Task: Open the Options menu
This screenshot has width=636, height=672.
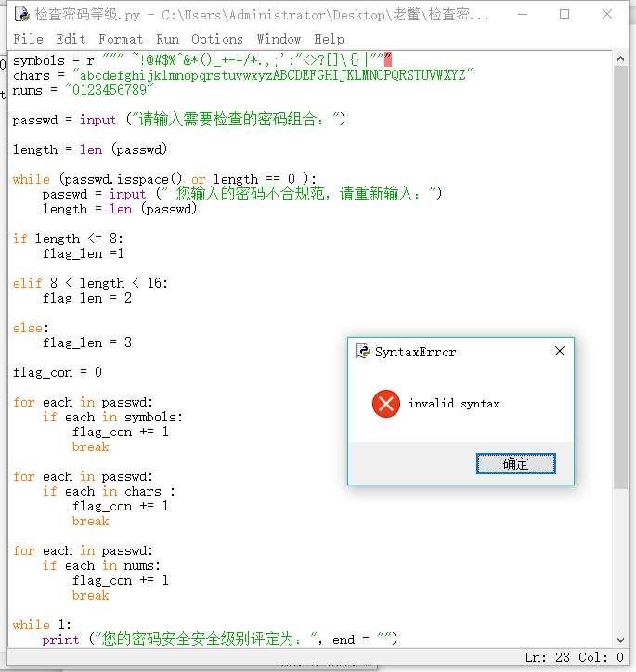Action: coord(217,39)
